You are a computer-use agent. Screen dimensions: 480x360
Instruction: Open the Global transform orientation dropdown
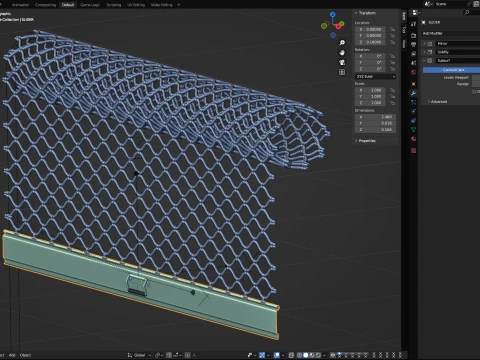tap(139, 355)
